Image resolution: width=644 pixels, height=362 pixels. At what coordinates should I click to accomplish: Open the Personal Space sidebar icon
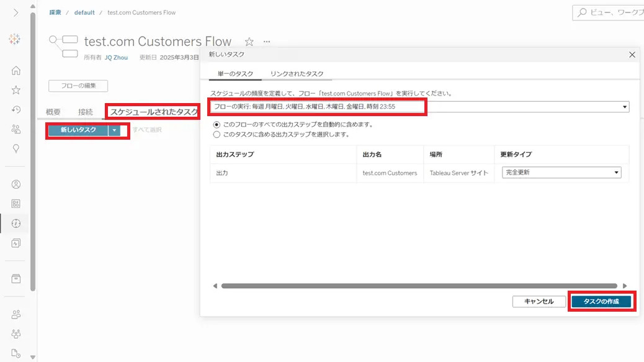pyautogui.click(x=16, y=184)
